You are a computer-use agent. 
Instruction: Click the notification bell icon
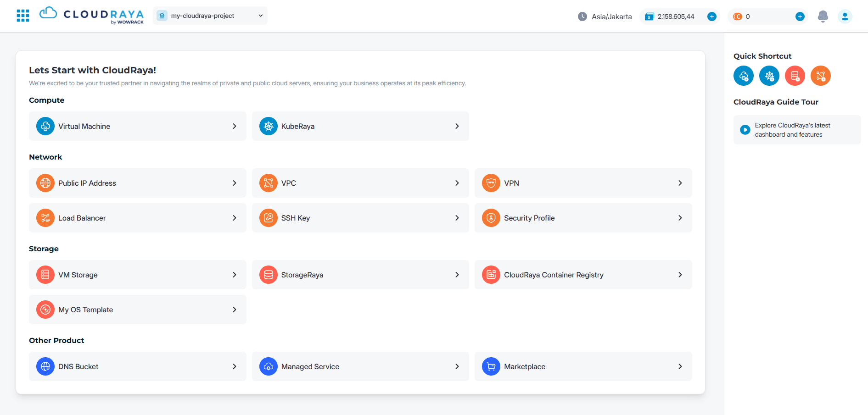[x=823, y=17]
